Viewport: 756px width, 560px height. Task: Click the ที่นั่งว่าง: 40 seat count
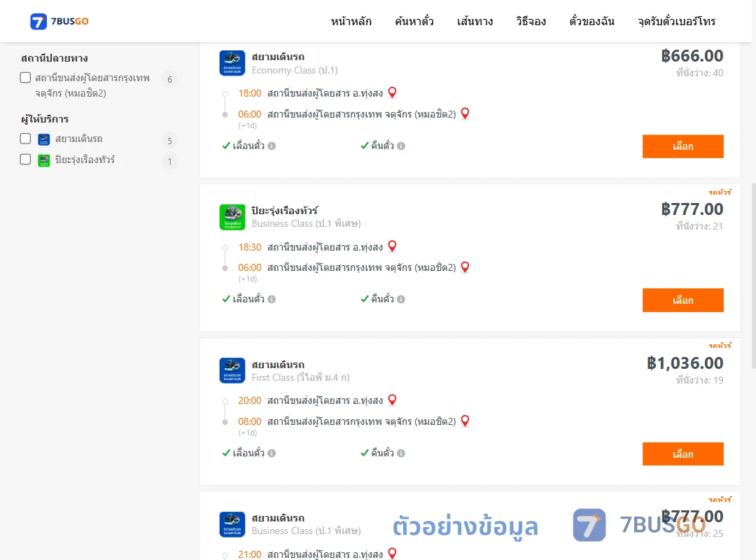pos(699,73)
